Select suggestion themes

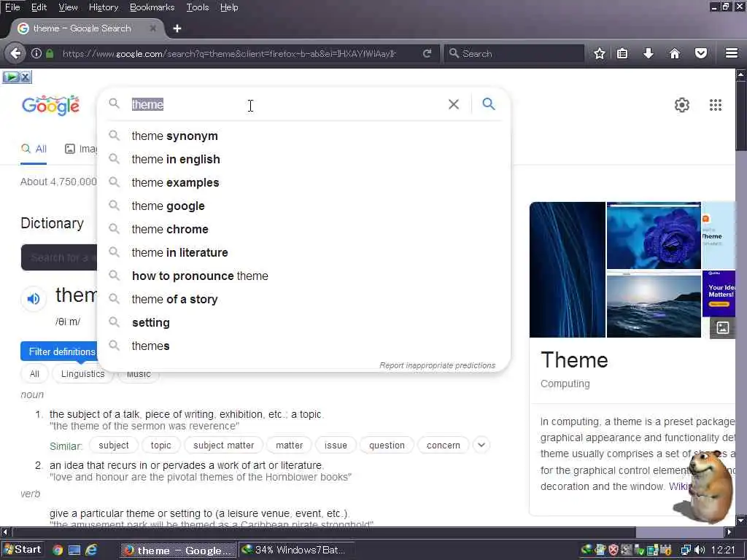[303, 346]
